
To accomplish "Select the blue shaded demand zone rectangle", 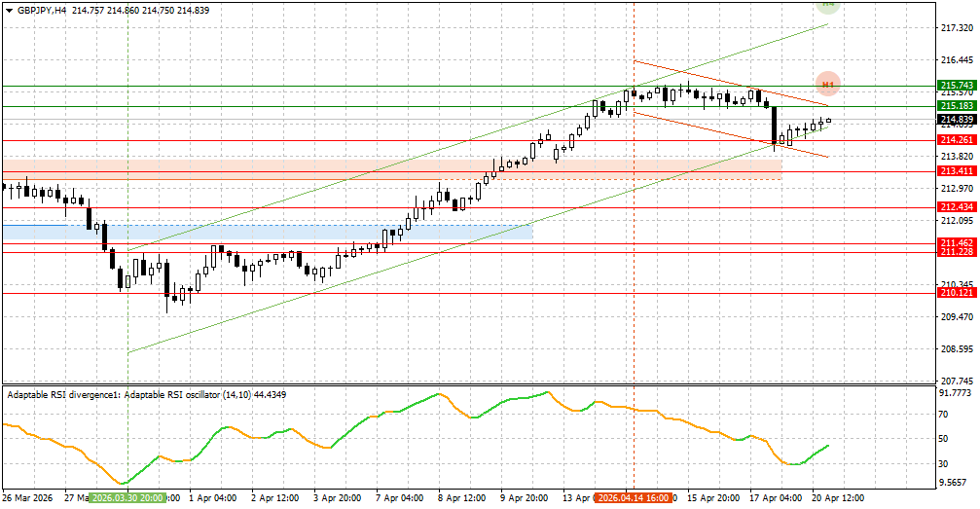I will 268,232.
